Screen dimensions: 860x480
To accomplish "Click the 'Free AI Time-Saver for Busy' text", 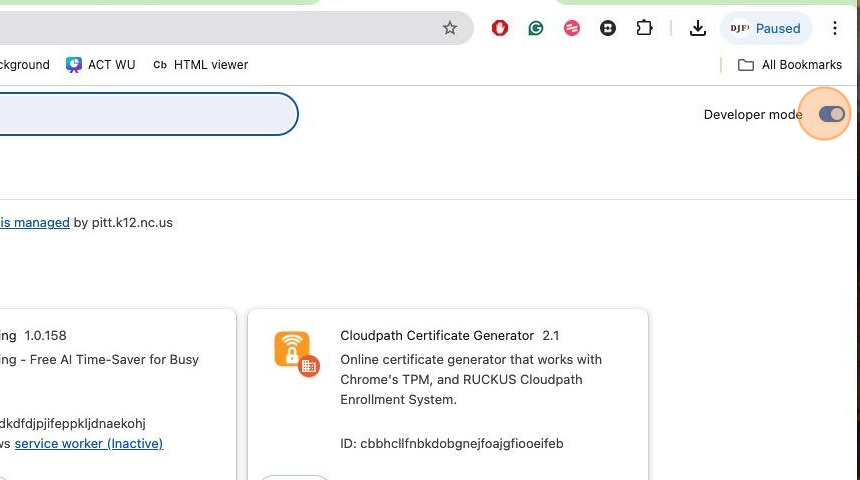I will pos(114,360).
